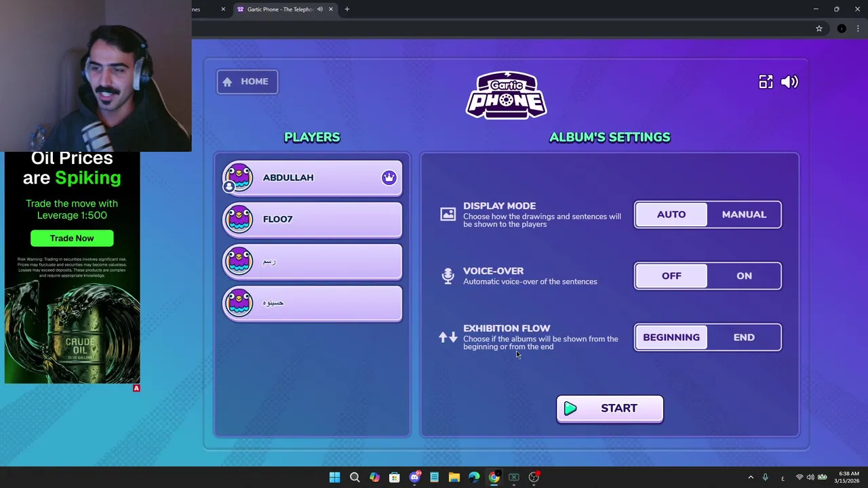Open Microsoft Edge from taskbar
This screenshot has width=868, height=488.
click(x=474, y=478)
